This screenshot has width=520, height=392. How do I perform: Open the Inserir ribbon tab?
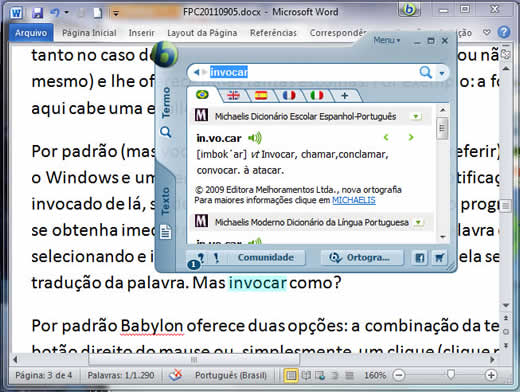142,33
